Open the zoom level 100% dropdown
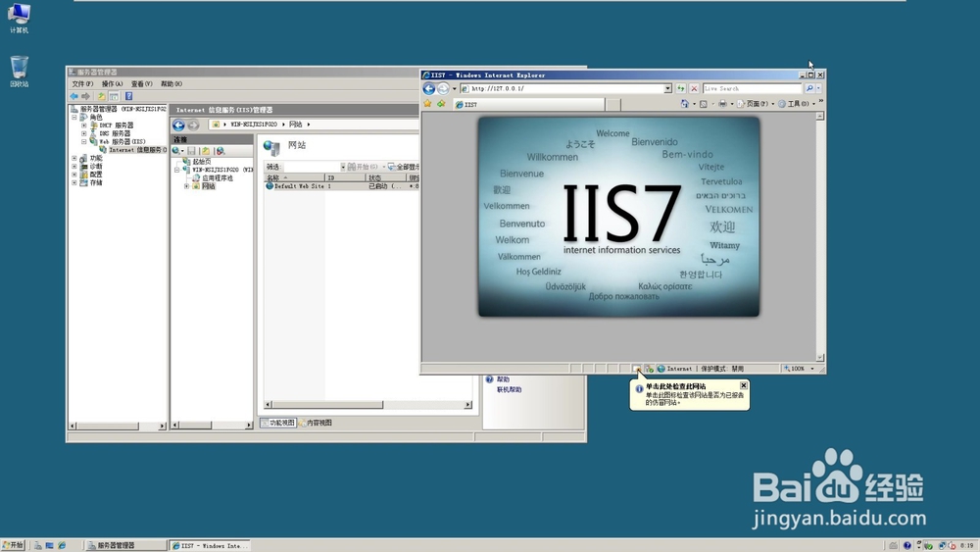The height and width of the screenshot is (552, 980). (x=811, y=369)
